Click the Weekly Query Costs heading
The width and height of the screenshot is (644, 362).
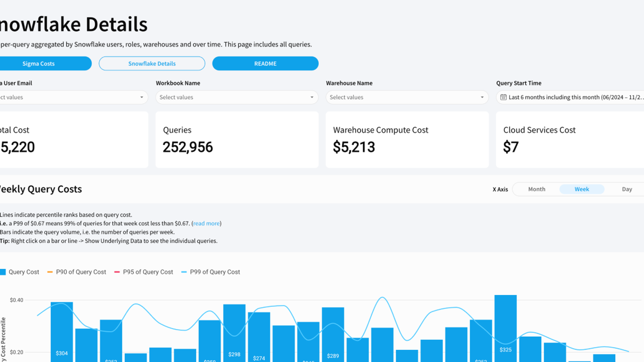coord(41,189)
